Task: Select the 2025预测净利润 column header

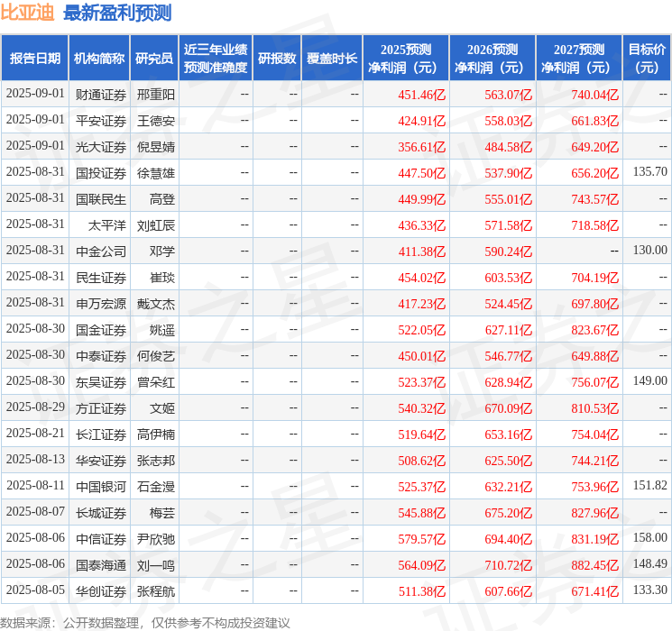Action: coord(406,59)
